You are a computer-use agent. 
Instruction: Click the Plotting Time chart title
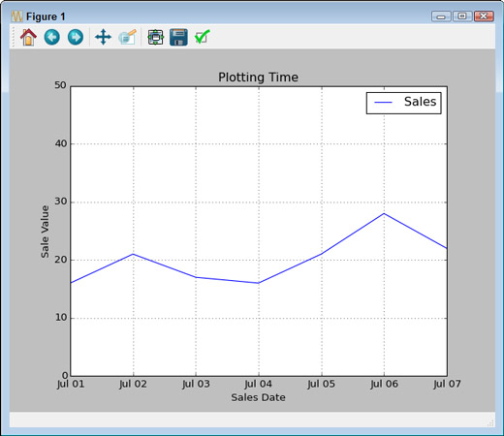pos(258,78)
